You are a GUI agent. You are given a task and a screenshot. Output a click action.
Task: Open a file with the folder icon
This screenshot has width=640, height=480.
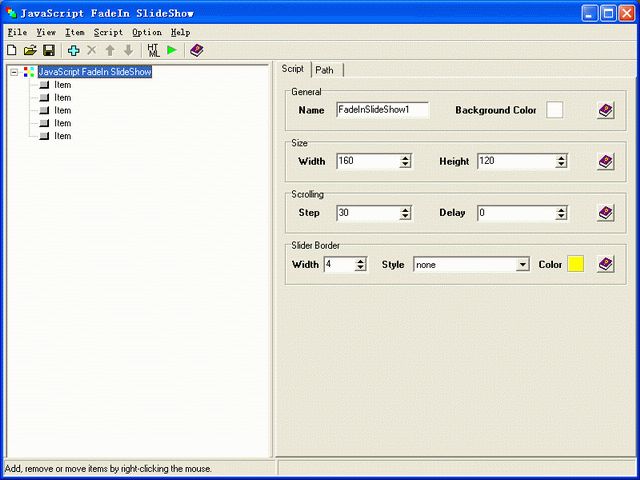tap(30, 50)
